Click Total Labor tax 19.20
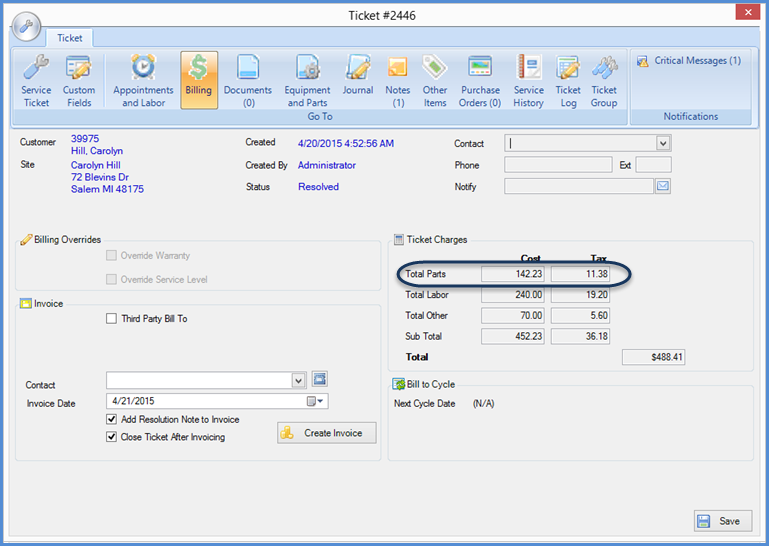The height and width of the screenshot is (546, 769). [x=580, y=294]
